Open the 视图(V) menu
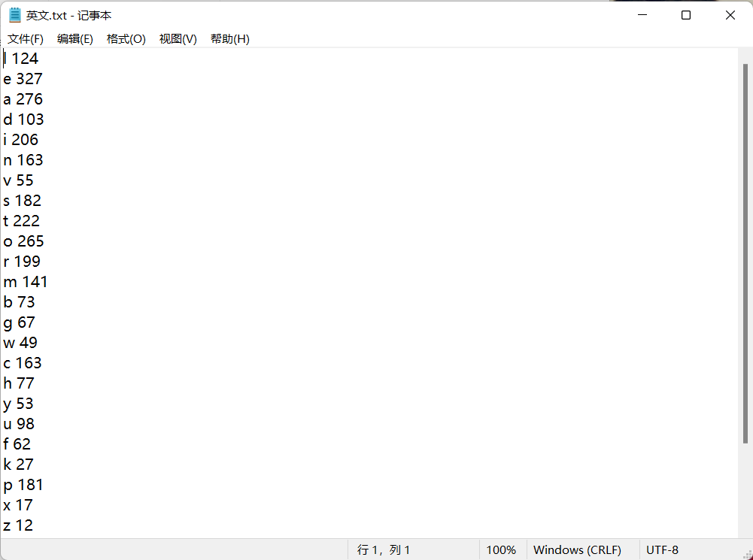This screenshot has height=560, width=753. coord(178,38)
